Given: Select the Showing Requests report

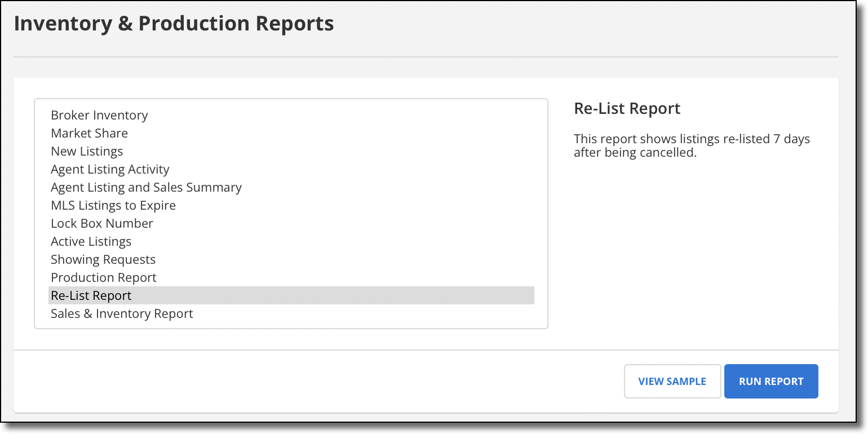Looking at the screenshot, I should (x=291, y=259).
